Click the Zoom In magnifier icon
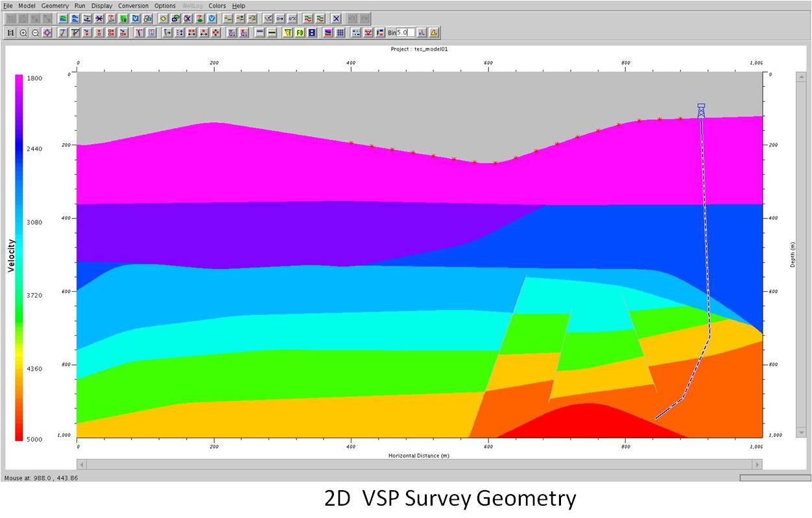 [23, 32]
